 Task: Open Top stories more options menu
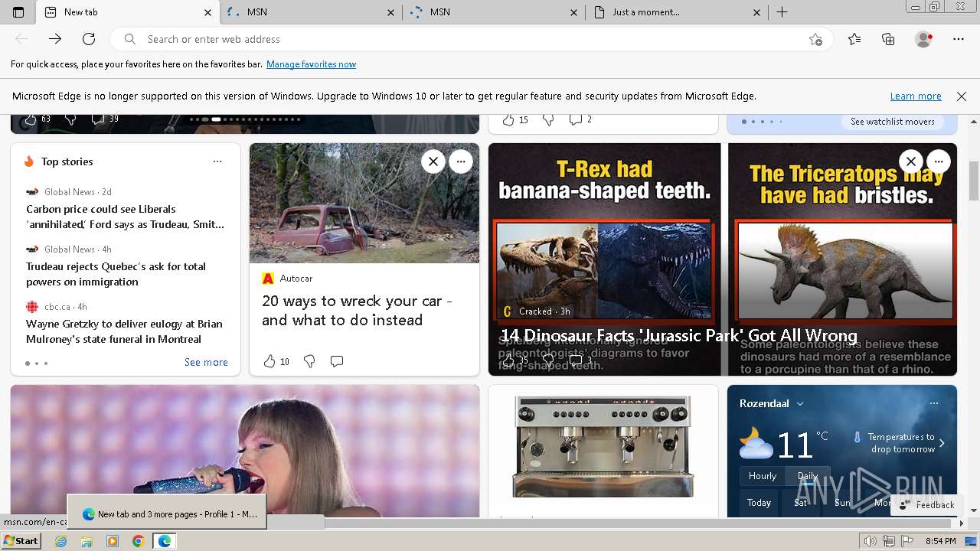pyautogui.click(x=217, y=161)
